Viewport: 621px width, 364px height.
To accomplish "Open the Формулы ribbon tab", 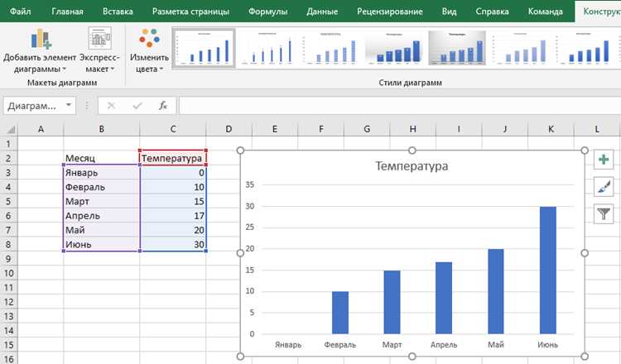I will (267, 11).
